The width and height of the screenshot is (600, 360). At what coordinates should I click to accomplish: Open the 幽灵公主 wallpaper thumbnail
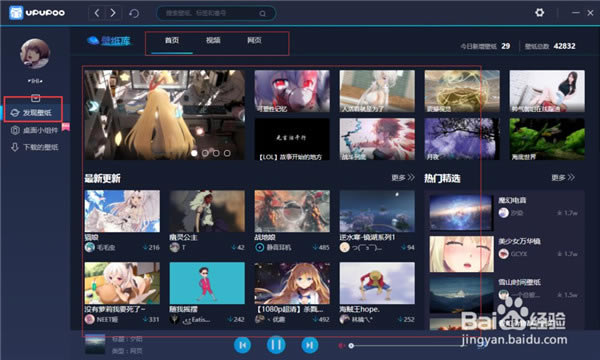click(207, 211)
